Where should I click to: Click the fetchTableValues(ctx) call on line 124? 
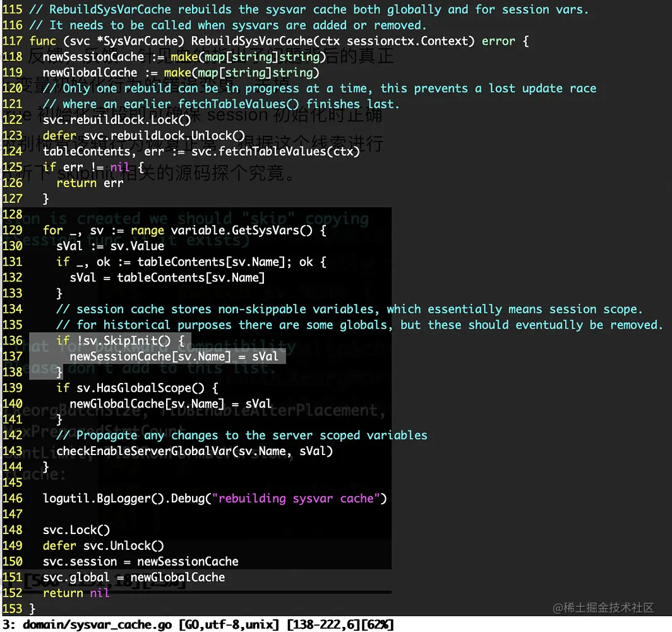275,151
